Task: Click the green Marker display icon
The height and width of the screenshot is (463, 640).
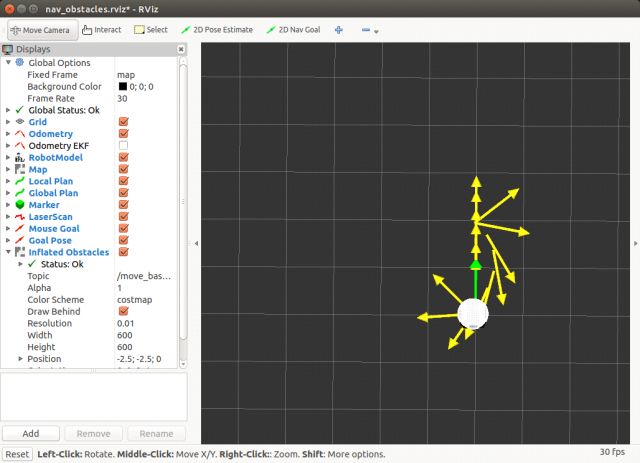Action: pos(20,205)
